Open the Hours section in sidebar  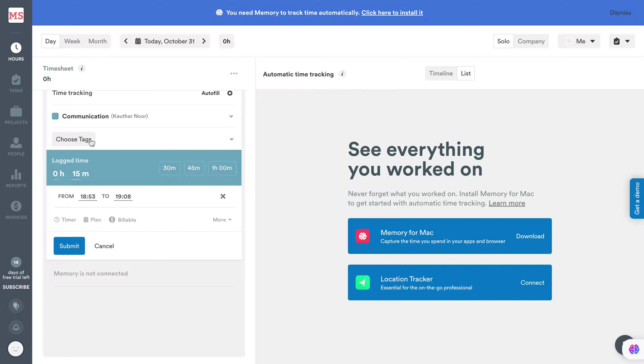pos(16,52)
